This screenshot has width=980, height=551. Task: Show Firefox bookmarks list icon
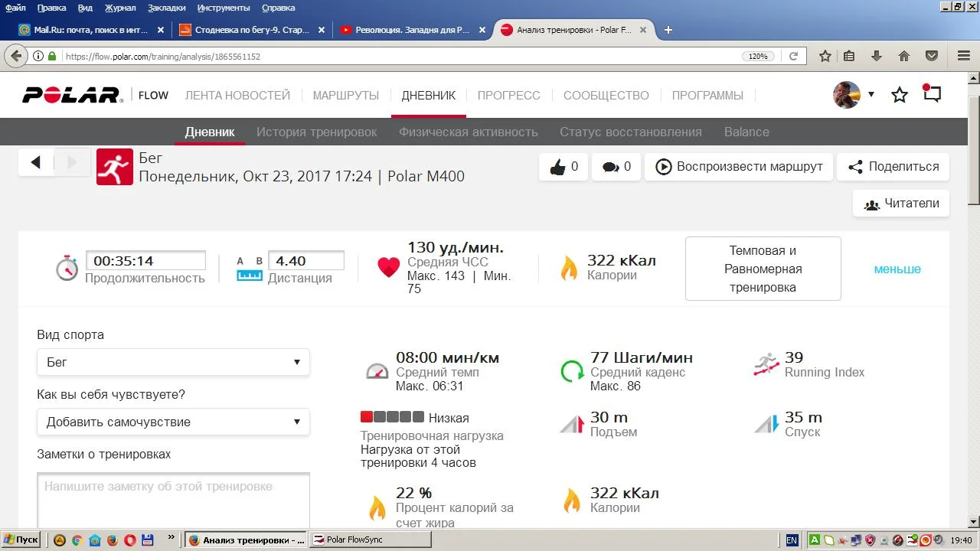[x=849, y=56]
